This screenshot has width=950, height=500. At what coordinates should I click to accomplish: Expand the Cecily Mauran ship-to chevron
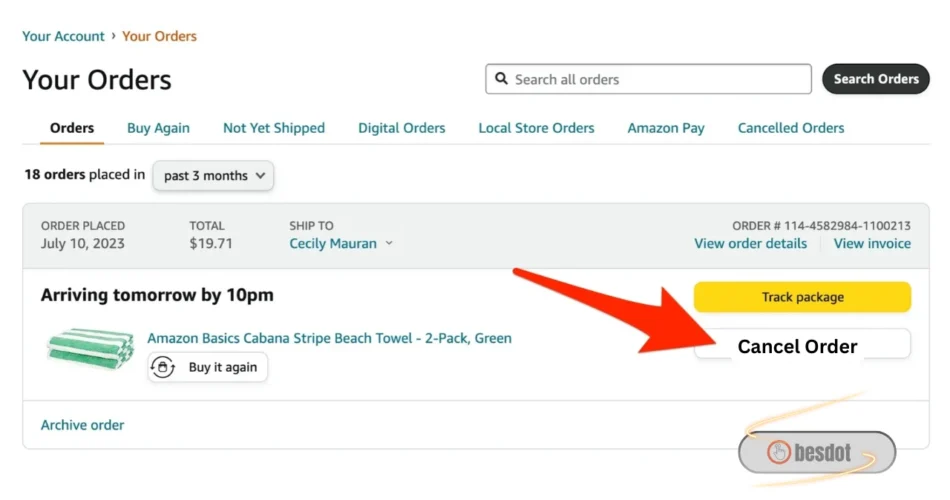coord(389,243)
